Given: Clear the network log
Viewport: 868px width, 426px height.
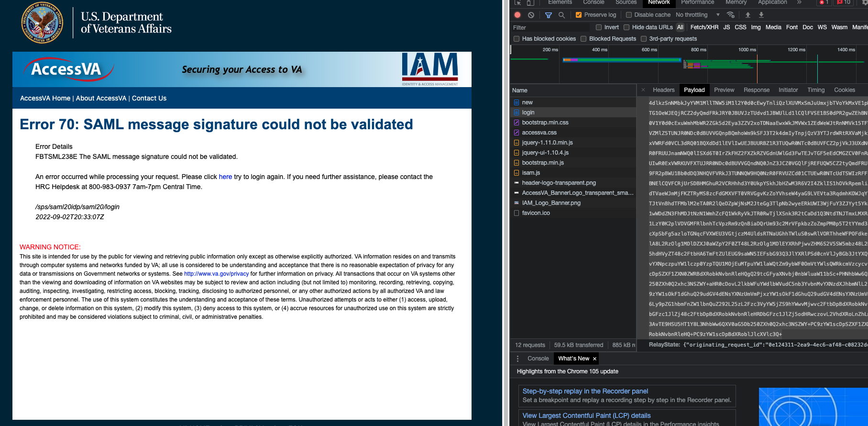Looking at the screenshot, I should [531, 15].
